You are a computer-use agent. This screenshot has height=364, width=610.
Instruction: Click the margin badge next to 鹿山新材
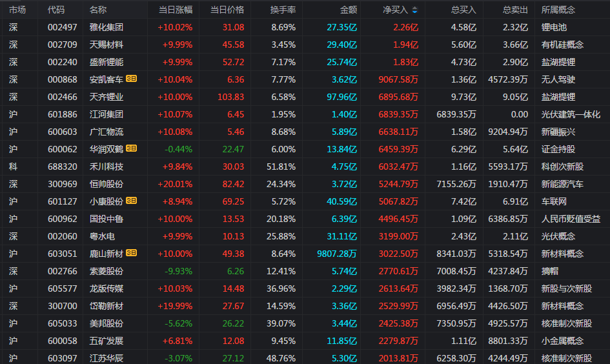pyautogui.click(x=132, y=253)
